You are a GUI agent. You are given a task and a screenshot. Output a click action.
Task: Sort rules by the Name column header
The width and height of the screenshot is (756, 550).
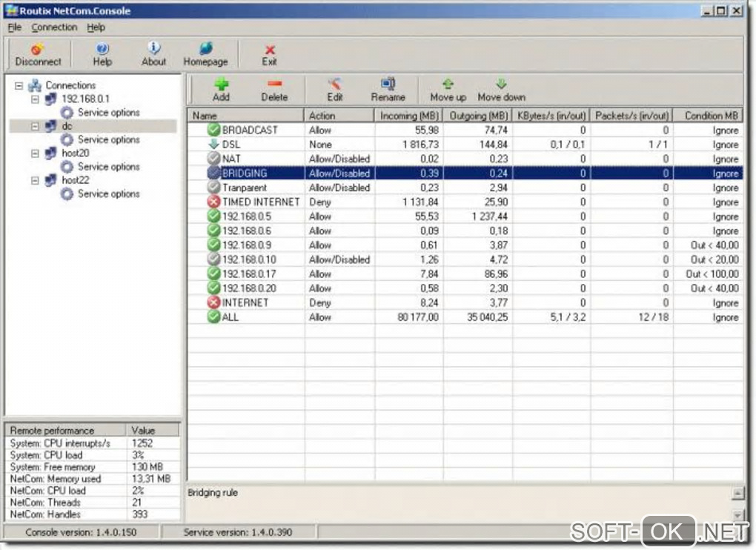click(x=246, y=116)
